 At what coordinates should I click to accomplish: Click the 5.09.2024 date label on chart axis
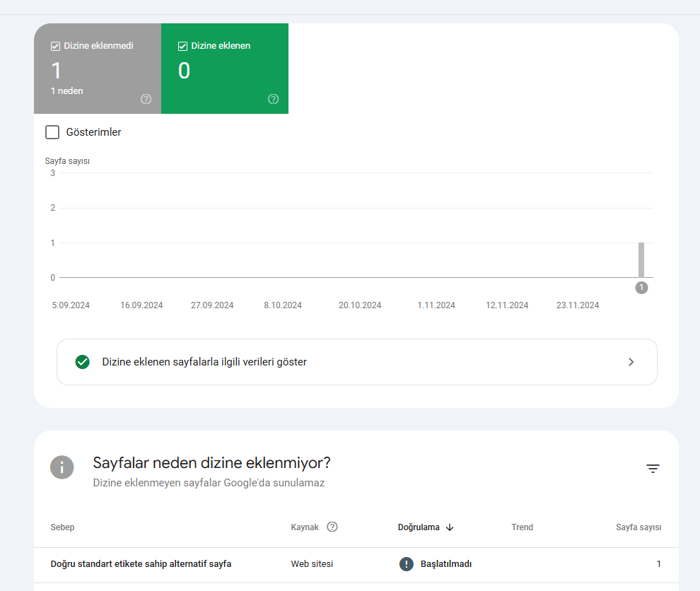coord(71,305)
